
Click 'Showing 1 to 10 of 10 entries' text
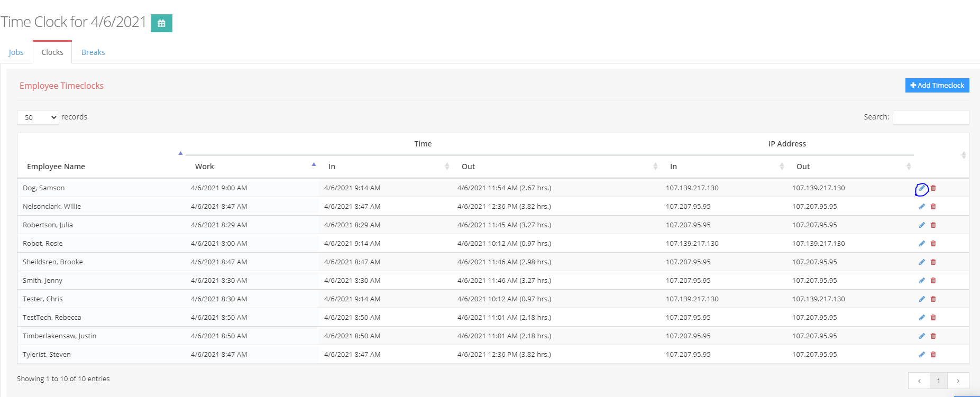(63, 379)
